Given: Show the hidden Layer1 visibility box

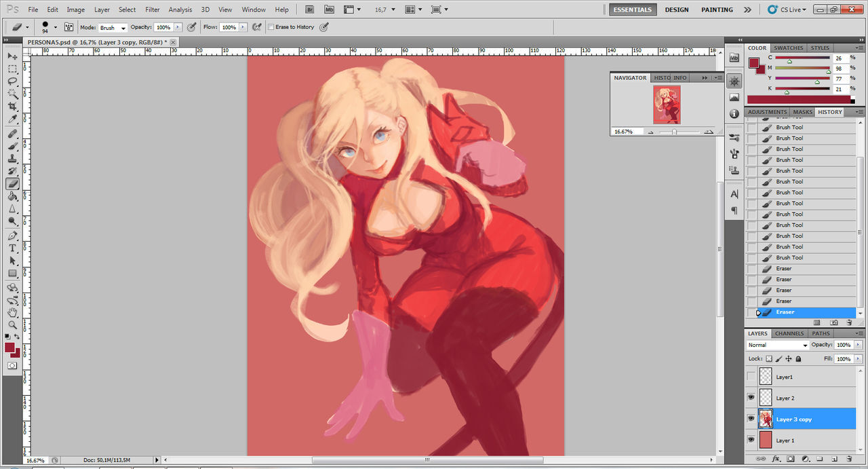Looking at the screenshot, I should coord(751,377).
